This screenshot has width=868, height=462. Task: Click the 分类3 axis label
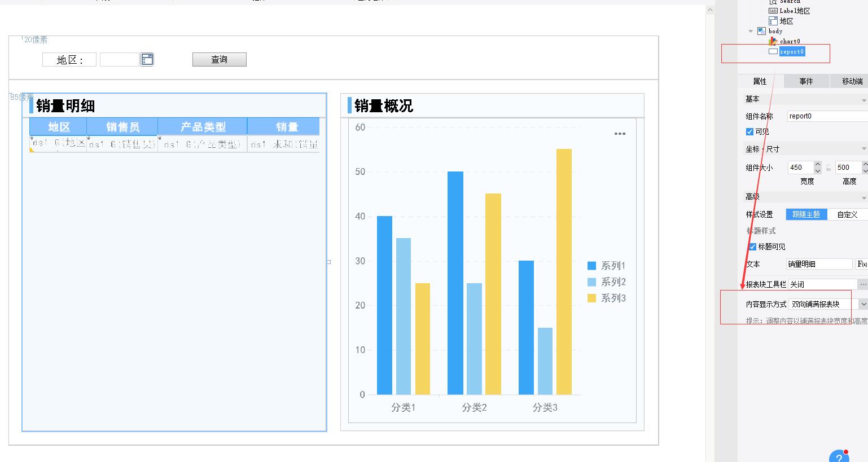click(545, 407)
